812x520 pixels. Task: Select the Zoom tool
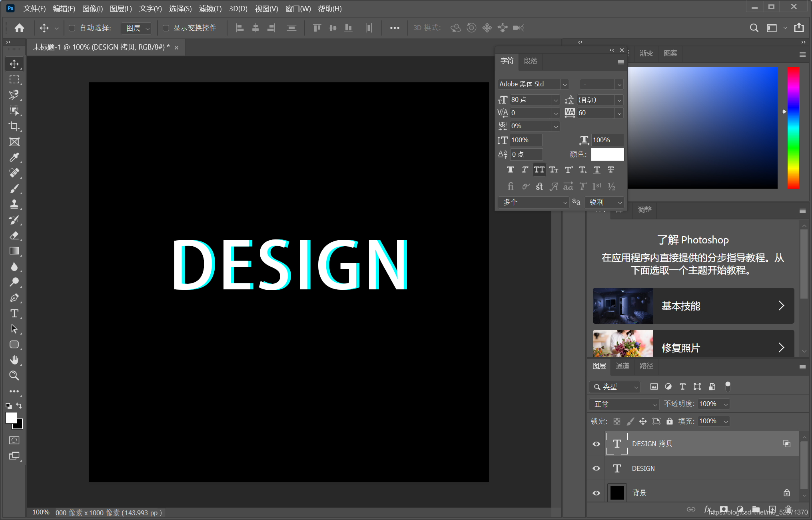pyautogui.click(x=14, y=376)
